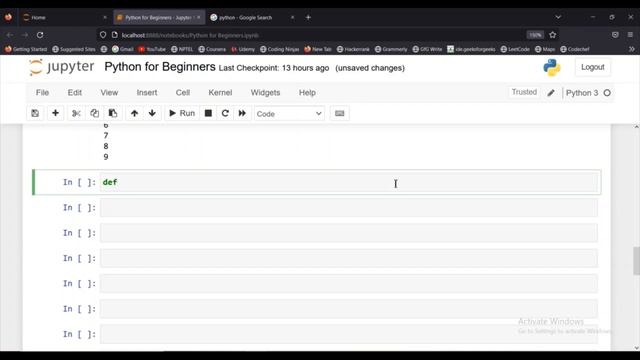This screenshot has height=360, width=640.
Task: Switch to the Home browser tab
Action: coord(65,18)
